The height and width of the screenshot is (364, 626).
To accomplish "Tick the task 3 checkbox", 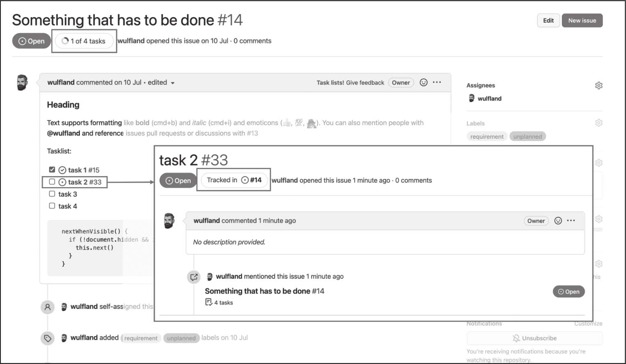I will tap(52, 194).
